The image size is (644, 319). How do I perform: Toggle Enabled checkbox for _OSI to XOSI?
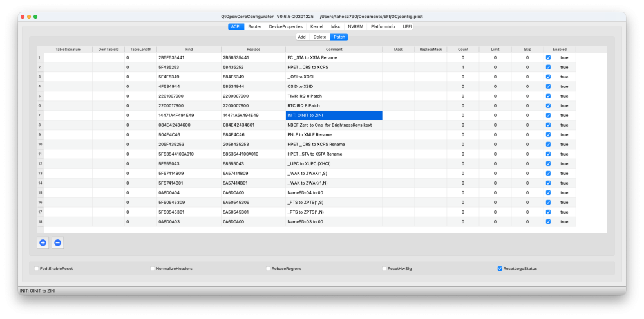(548, 77)
